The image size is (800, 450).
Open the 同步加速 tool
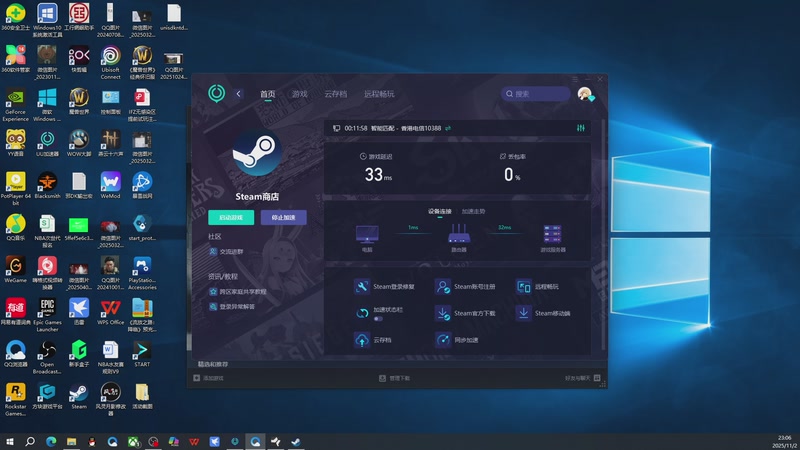[x=457, y=340]
